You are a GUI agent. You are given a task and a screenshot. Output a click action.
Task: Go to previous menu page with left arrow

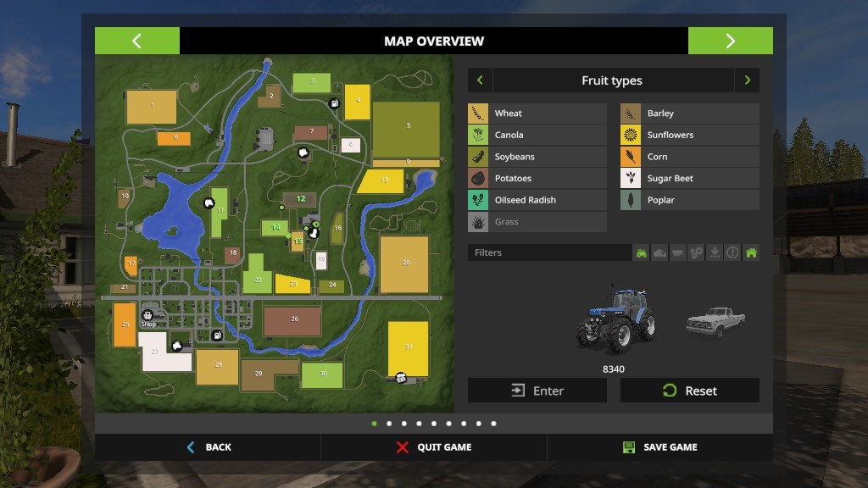[136, 41]
